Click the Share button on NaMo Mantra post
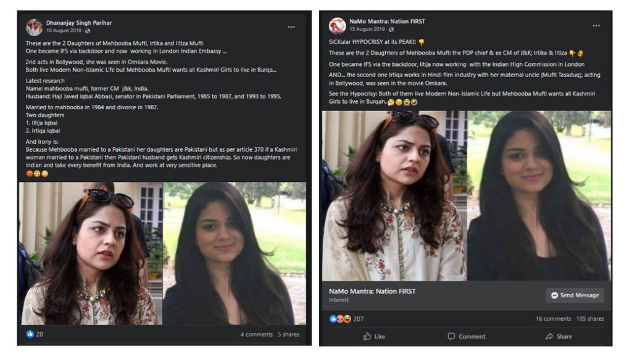This screenshot has height=364, width=632. [x=559, y=336]
